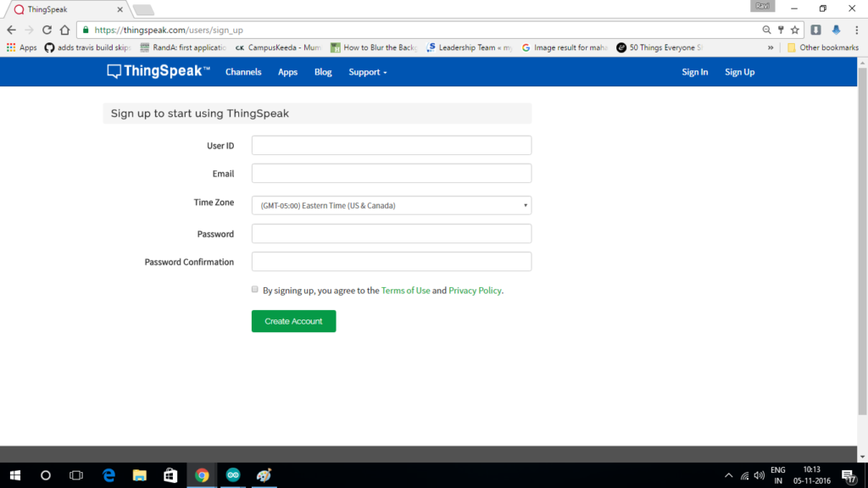
Task: Open a new tab with the blank tab button
Action: point(143,10)
